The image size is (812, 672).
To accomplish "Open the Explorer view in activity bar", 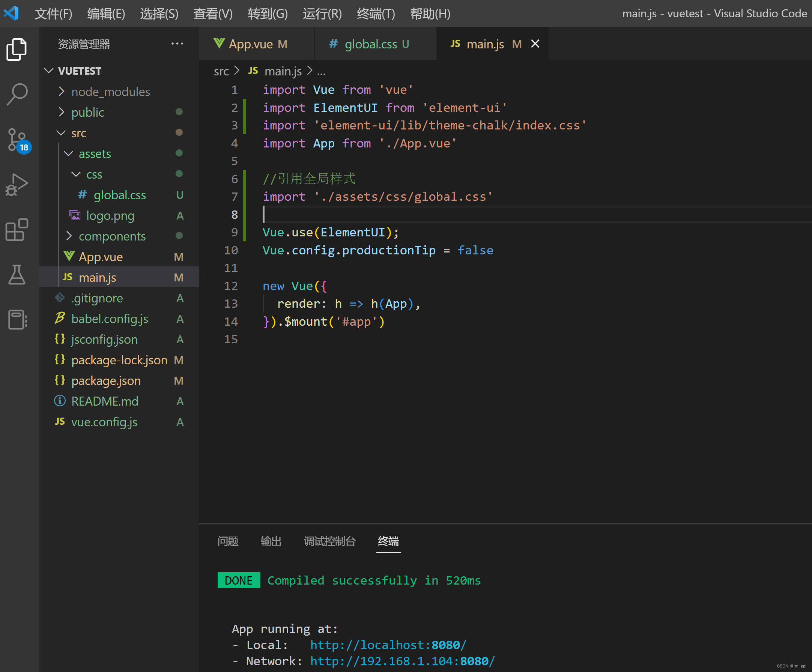I will pos(17,50).
